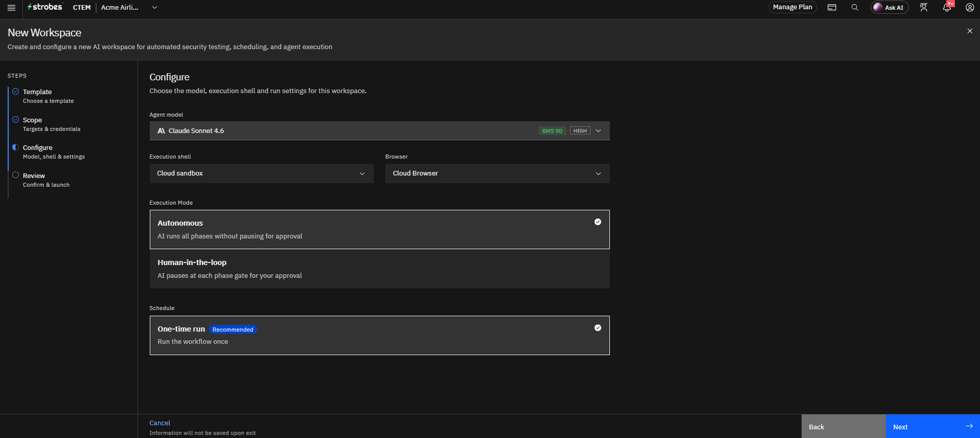
Task: Open the search icon in header
Action: [x=855, y=8]
